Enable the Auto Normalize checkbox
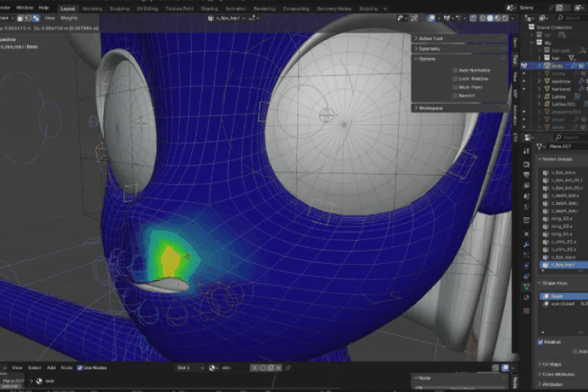Viewport: 588px width, 392px height. 455,69
